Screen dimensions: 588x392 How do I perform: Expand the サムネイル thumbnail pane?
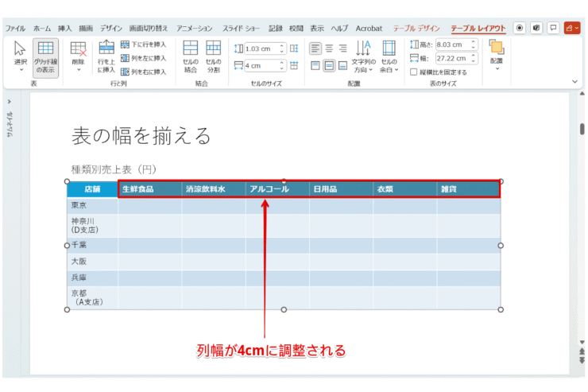tap(10, 102)
